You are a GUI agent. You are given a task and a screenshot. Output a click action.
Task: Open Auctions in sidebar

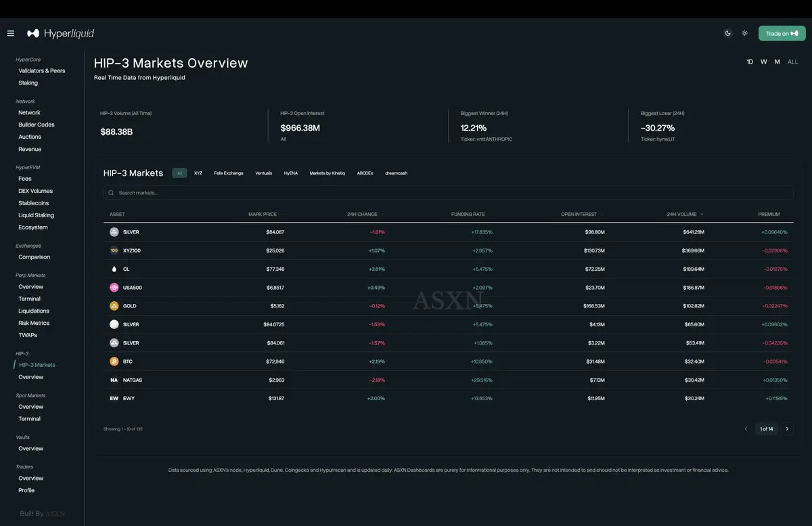pos(30,137)
